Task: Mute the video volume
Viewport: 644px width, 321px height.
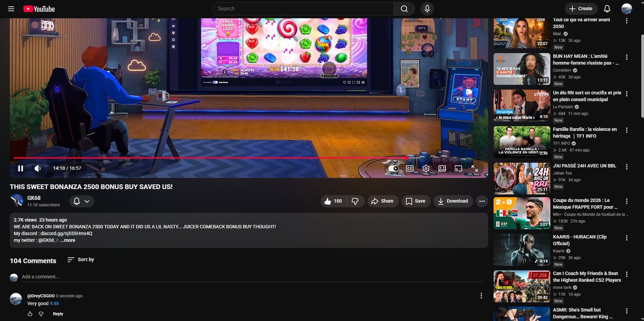Action: point(38,168)
